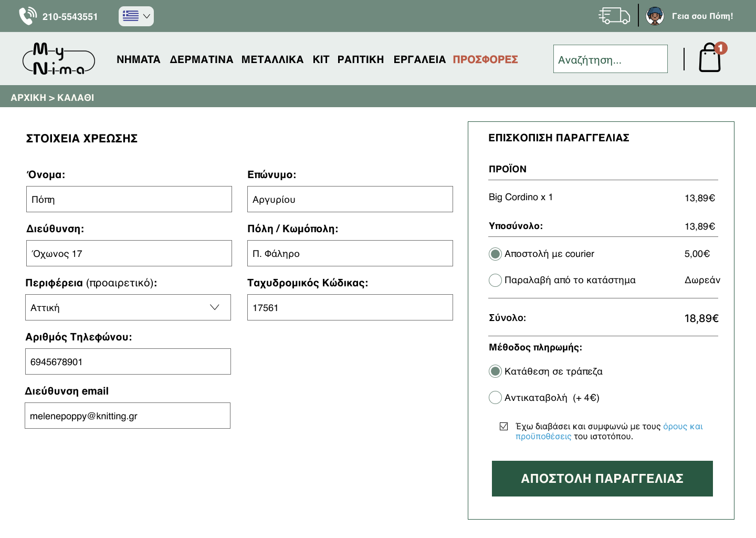Screen dimensions: 756x538
Task: Open the user avatar profile
Action: [x=655, y=16]
